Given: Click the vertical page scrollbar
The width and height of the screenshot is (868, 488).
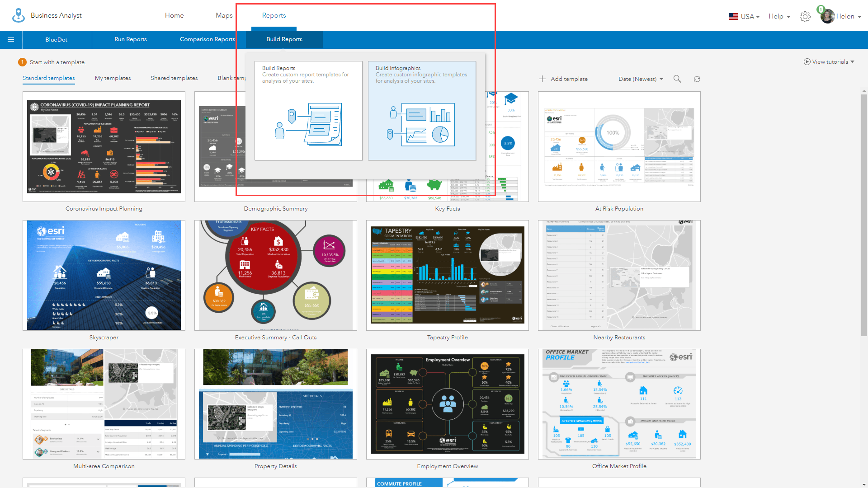Looking at the screenshot, I should tap(864, 215).
